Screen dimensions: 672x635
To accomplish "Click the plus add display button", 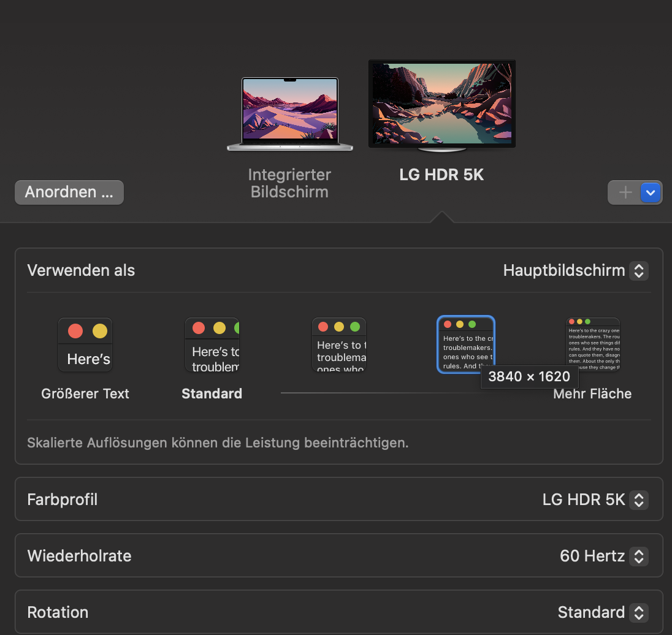I will 625,192.
